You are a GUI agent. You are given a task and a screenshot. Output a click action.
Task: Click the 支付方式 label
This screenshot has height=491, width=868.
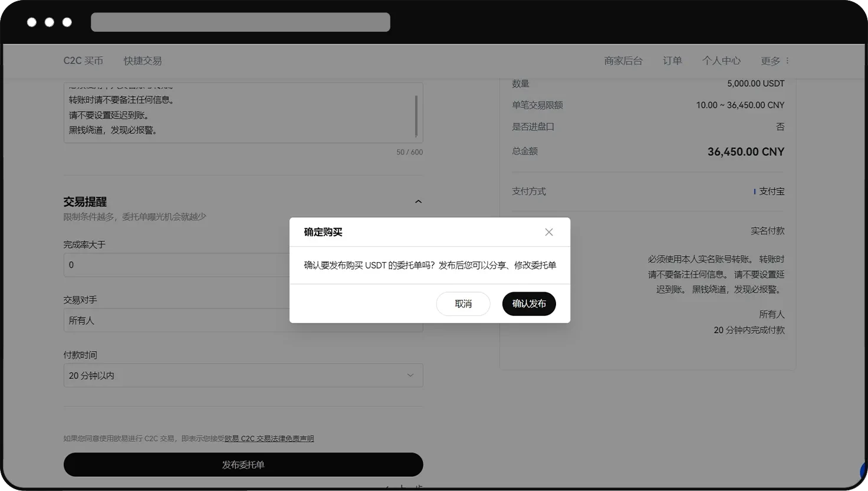coord(529,191)
